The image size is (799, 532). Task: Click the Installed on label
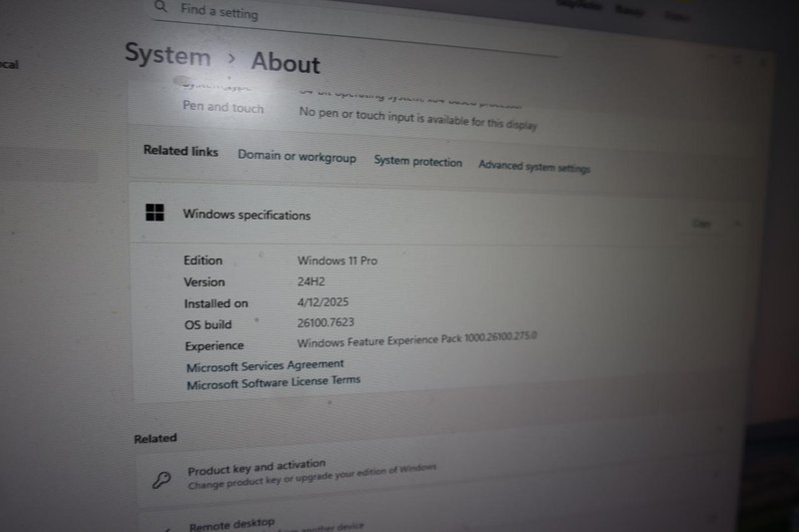coord(216,303)
